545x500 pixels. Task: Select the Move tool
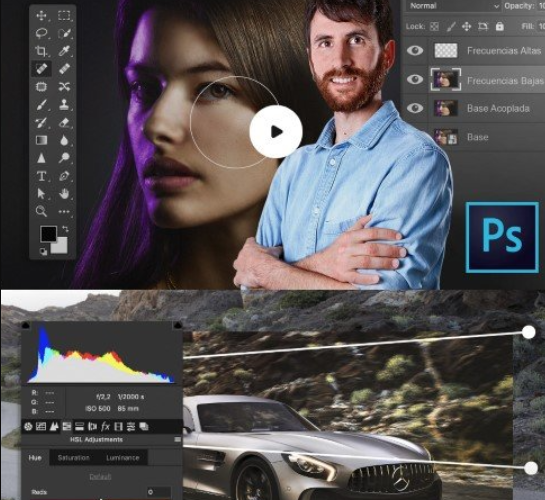click(x=41, y=16)
